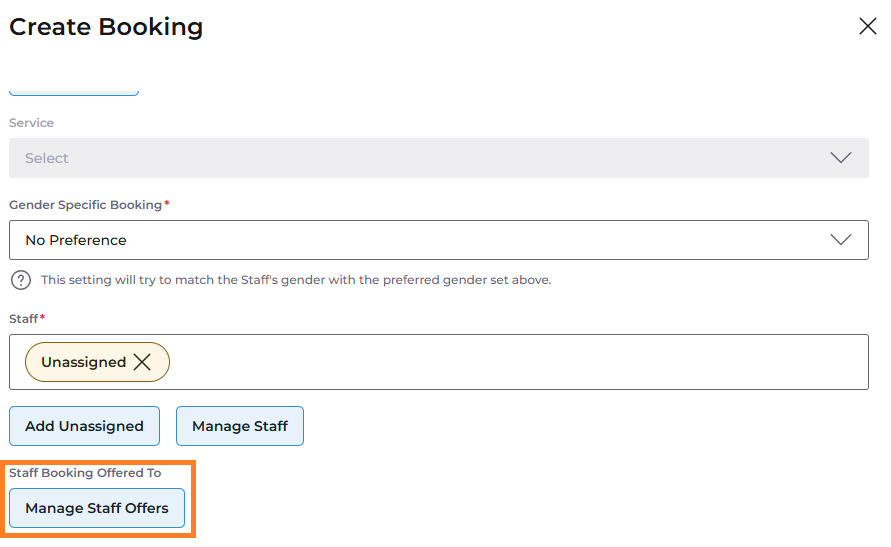Click the gender setting help icon
Image resolution: width=891 pixels, height=547 pixels.
(x=20, y=280)
